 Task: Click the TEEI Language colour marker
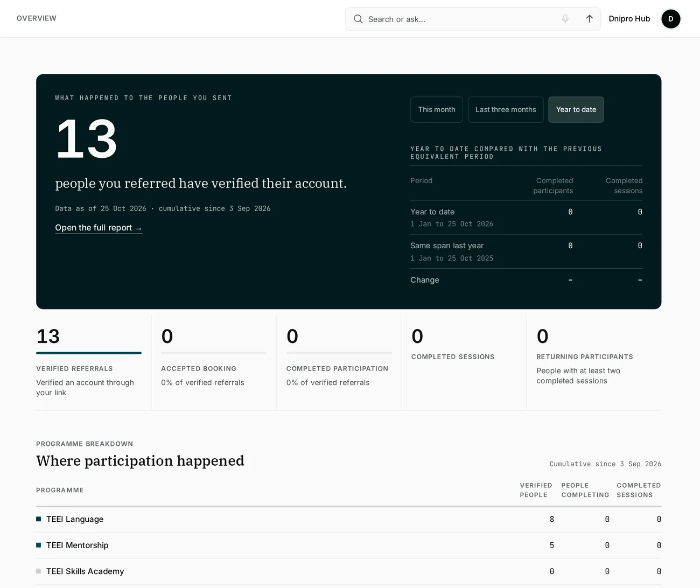[39, 519]
